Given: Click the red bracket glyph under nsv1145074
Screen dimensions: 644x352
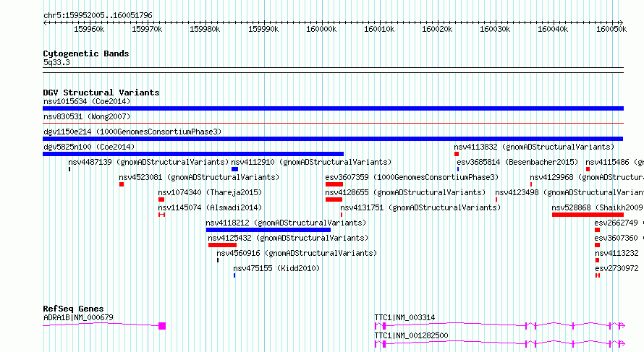Looking at the screenshot, I should (162, 215).
